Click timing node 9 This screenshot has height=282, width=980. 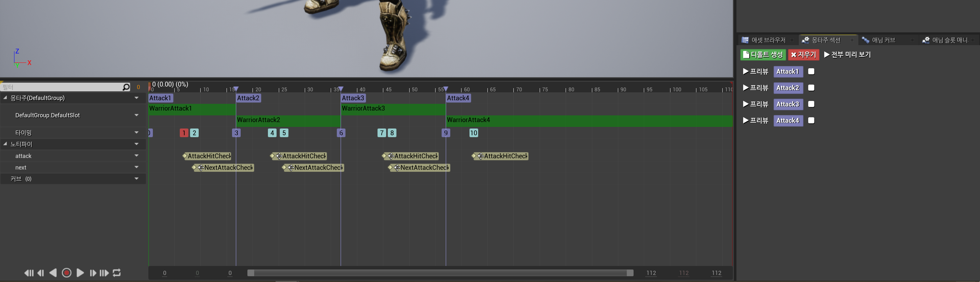pos(446,133)
